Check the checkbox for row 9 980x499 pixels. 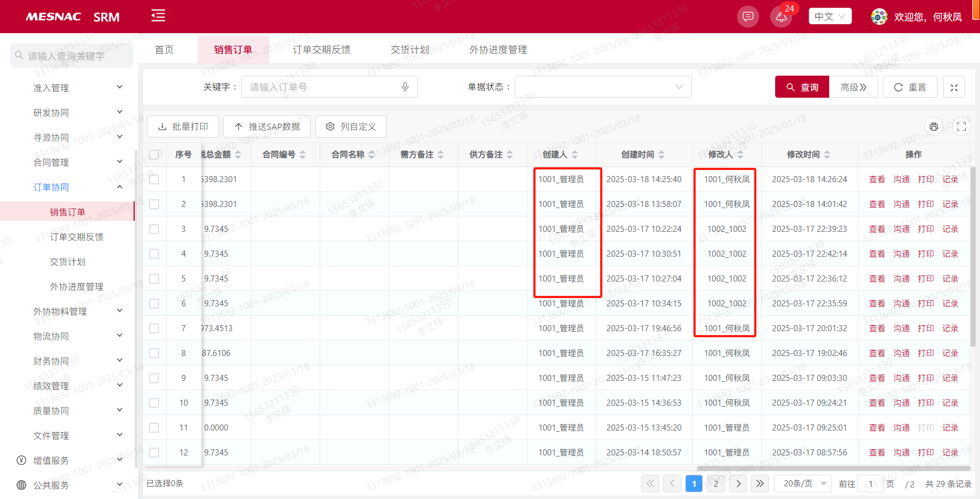click(x=154, y=378)
